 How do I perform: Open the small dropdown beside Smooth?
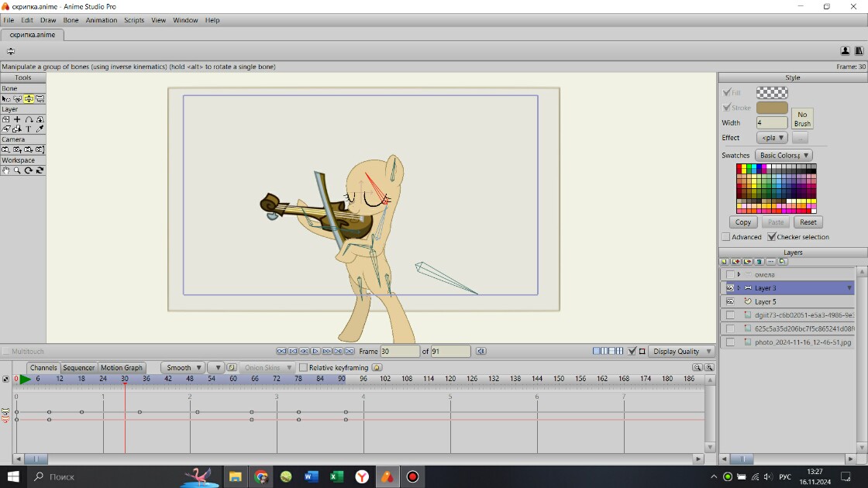[215, 367]
